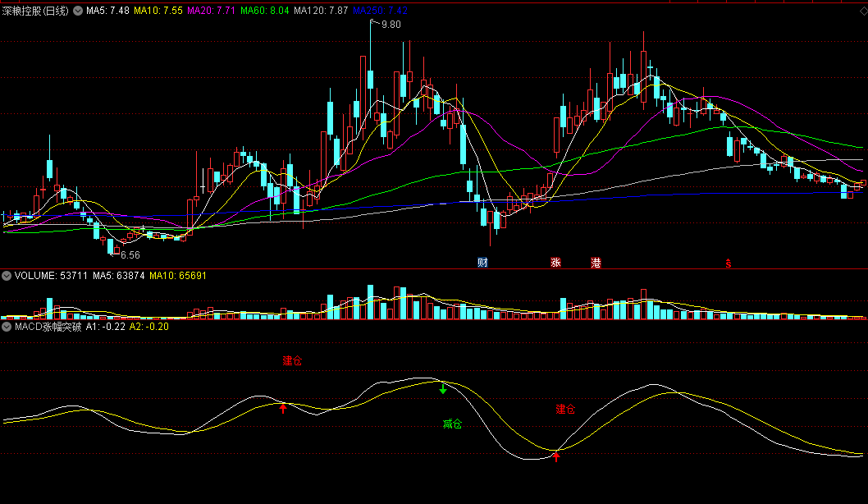Click the 9.80 high price label
The height and width of the screenshot is (504, 868).
pos(391,25)
